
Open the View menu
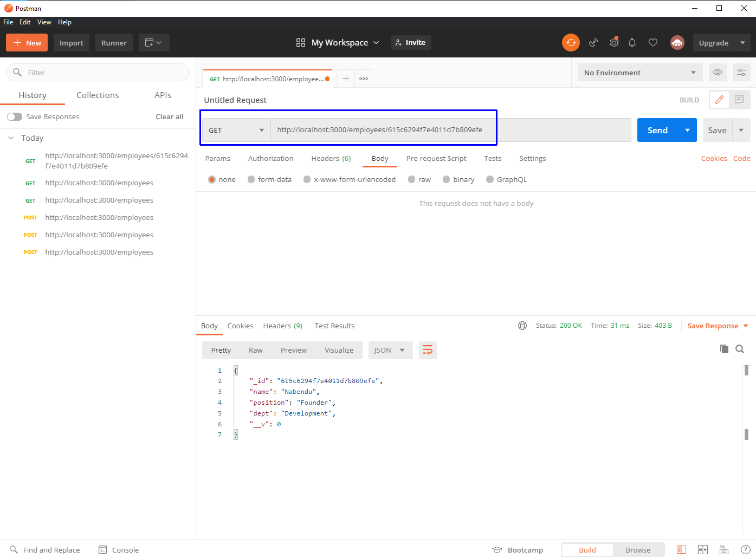[x=44, y=22]
